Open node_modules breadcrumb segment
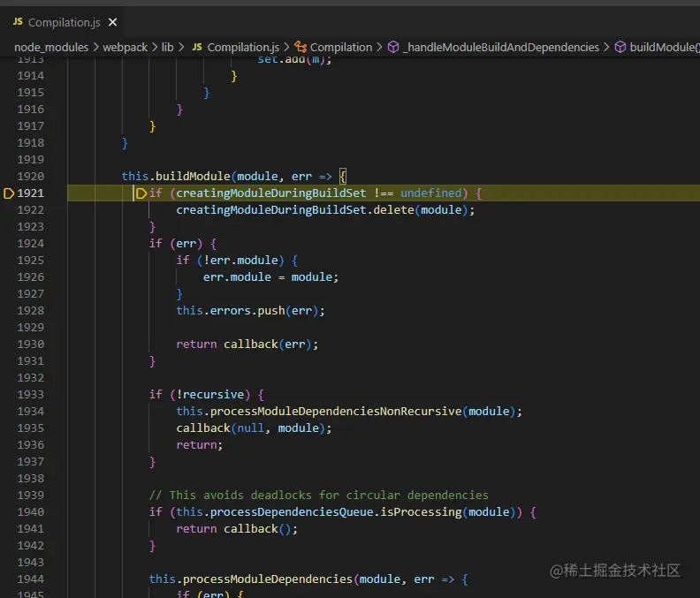Screen dimensions: 700x598 [51, 48]
